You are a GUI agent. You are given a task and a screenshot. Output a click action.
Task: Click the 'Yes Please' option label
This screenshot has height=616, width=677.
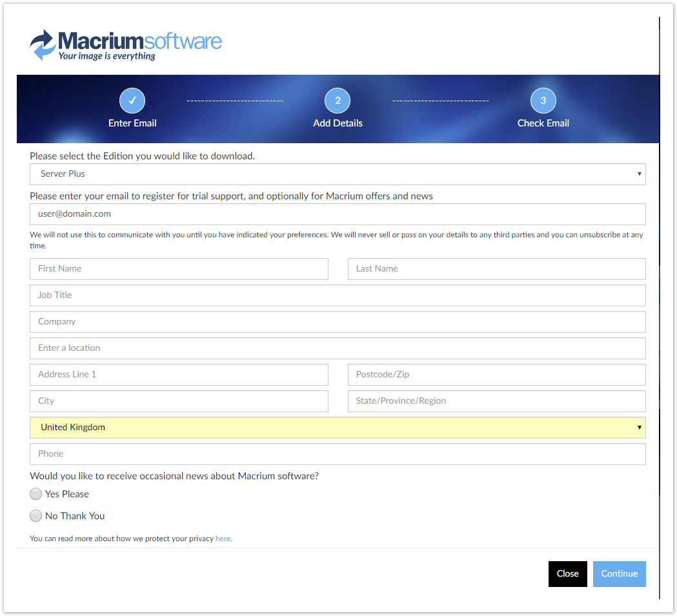[x=67, y=494]
